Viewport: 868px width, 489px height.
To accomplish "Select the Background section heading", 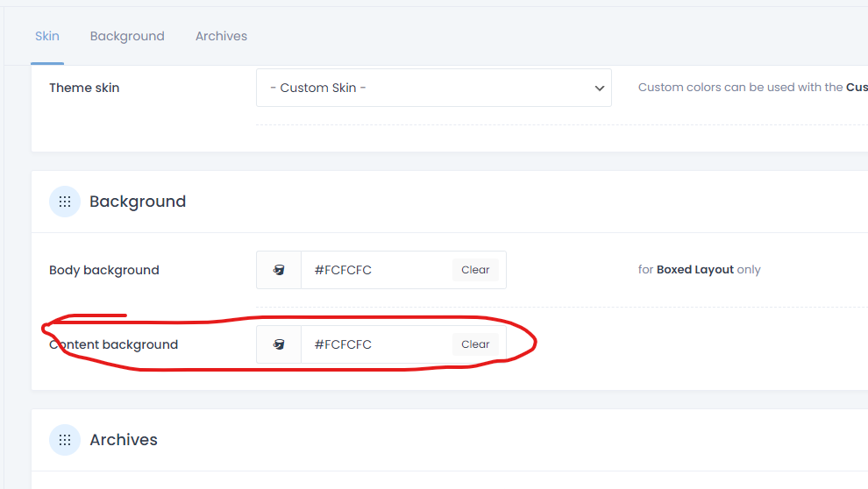I will pyautogui.click(x=138, y=202).
